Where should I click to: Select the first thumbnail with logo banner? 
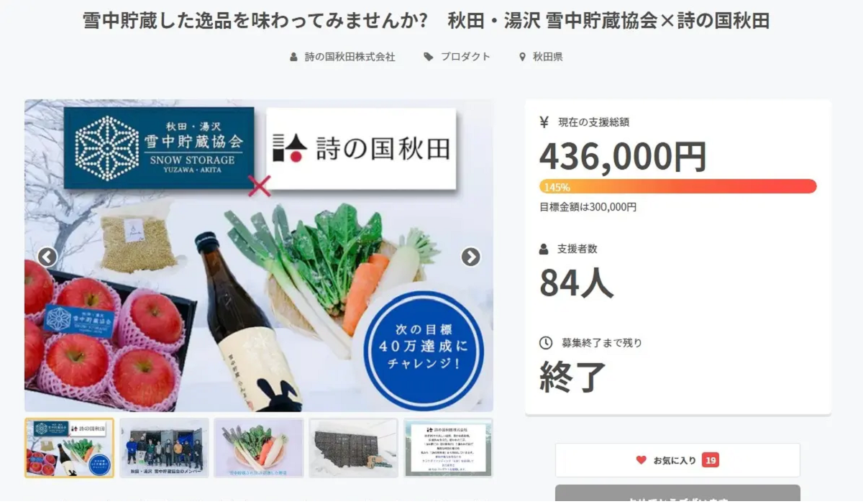[x=69, y=448]
